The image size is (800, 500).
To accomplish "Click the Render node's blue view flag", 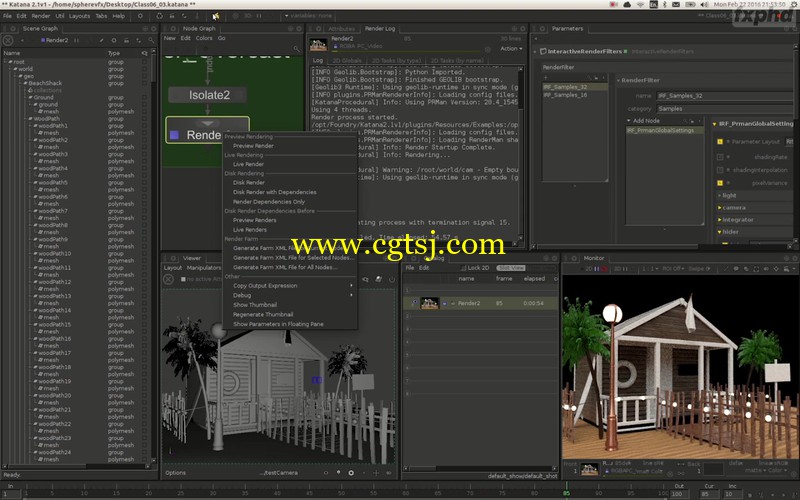I will click(174, 135).
